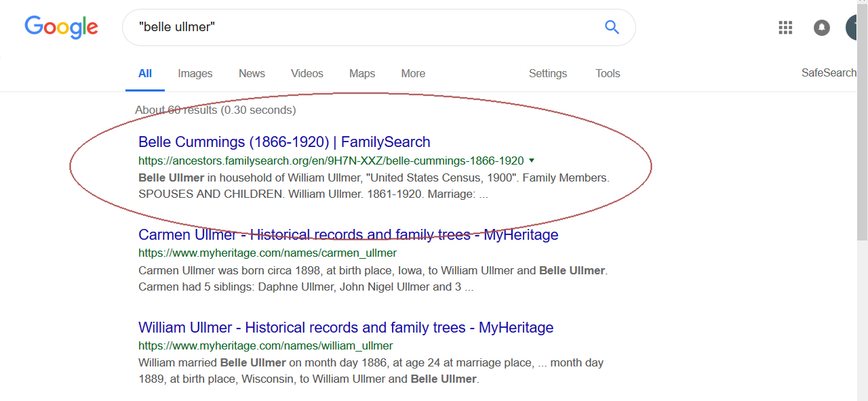Viewport: 868px width, 401px height.
Task: Open search Settings
Action: [x=548, y=73]
